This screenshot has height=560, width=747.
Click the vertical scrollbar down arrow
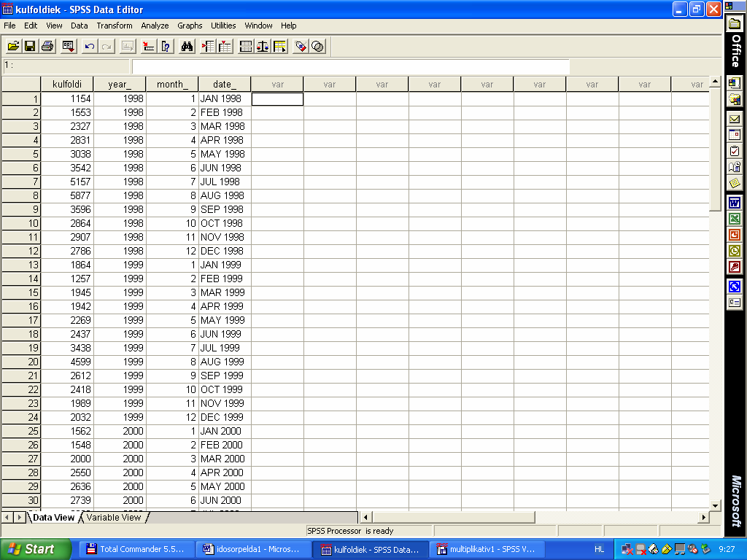pyautogui.click(x=715, y=506)
